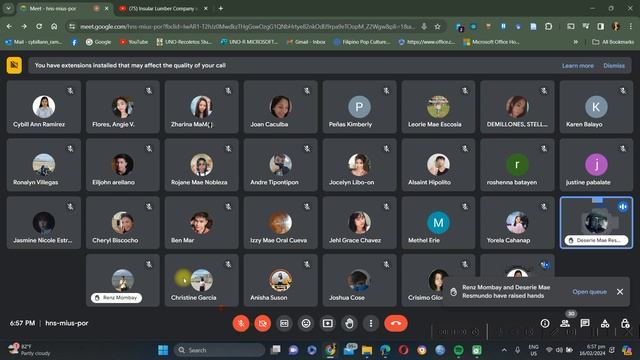
Task: Click the extension warning yellow icon
Action: coord(14,65)
